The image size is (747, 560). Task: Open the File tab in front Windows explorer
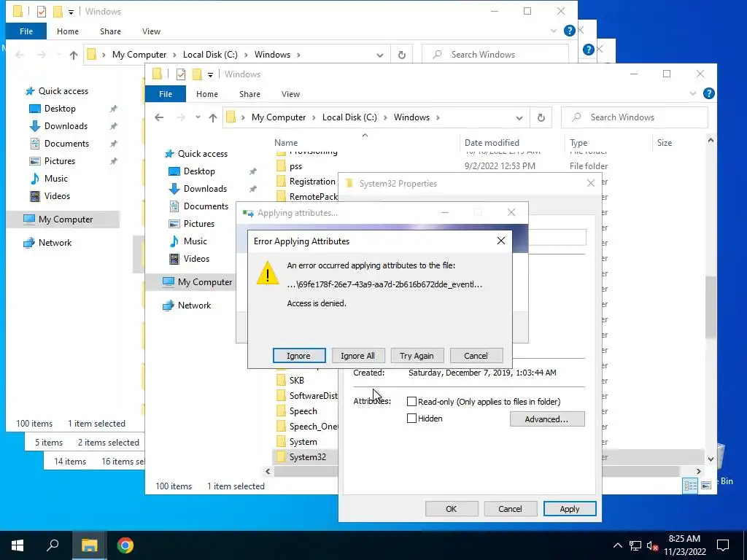pos(166,94)
